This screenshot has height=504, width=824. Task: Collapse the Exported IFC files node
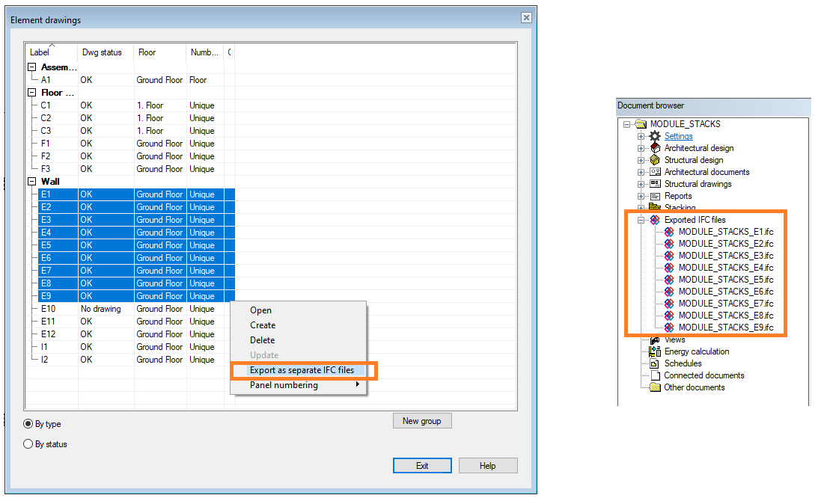[x=641, y=220]
